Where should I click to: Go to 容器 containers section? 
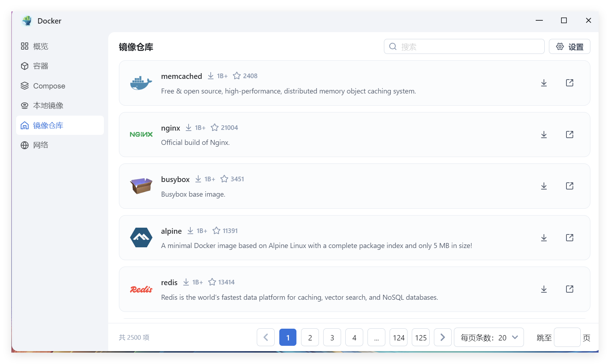(60, 66)
